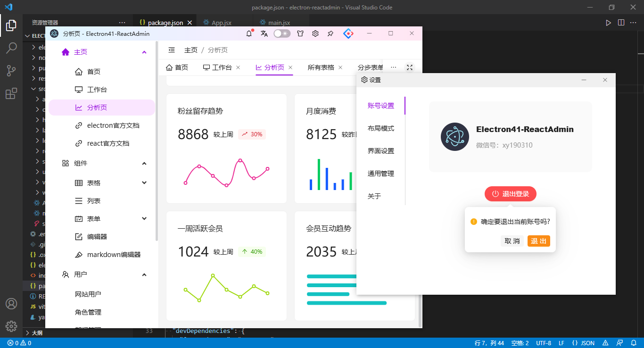
Task: Switch to 工作台 tab
Action: pyautogui.click(x=217, y=67)
